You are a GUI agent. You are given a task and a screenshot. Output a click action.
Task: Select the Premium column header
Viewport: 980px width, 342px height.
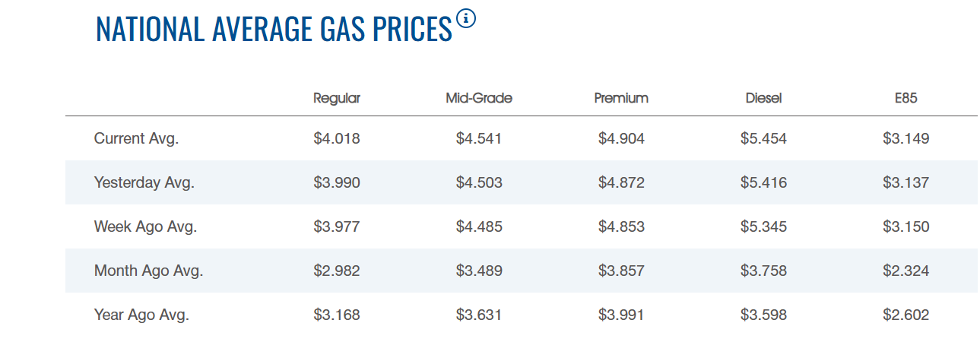coord(621,98)
